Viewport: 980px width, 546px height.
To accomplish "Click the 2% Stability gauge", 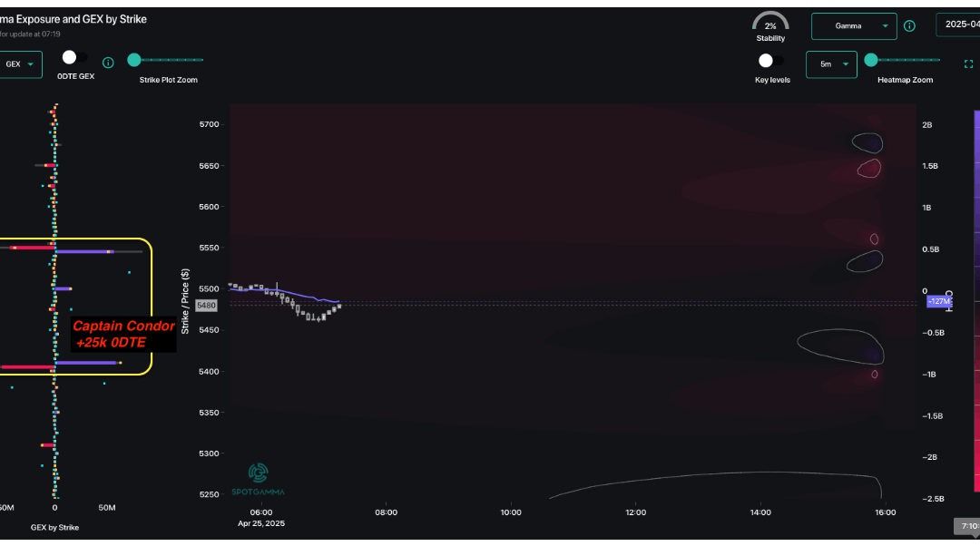I will [770, 22].
